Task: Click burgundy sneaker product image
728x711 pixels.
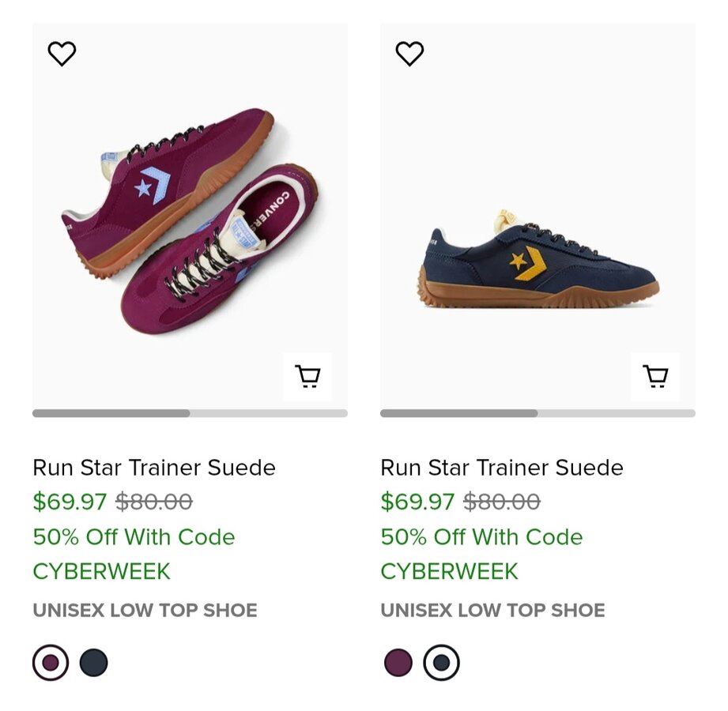Action: coord(190,221)
